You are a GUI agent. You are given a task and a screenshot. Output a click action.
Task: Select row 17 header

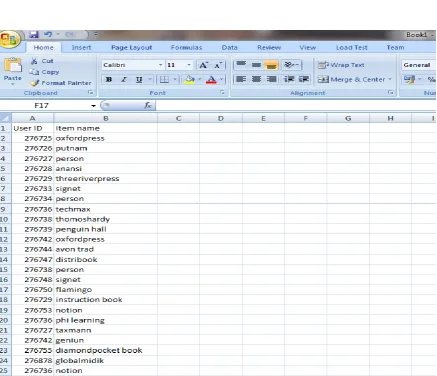click(x=6, y=289)
